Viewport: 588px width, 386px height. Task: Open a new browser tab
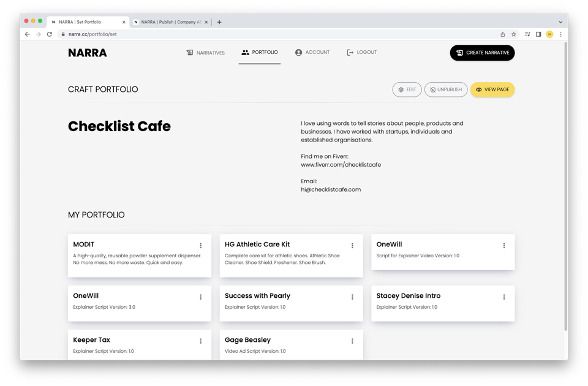coord(219,22)
